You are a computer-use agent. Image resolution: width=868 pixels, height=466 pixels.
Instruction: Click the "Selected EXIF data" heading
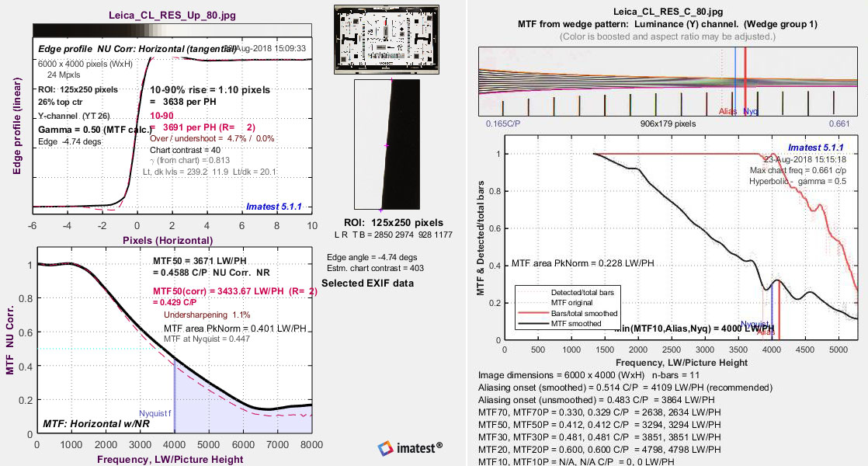click(368, 283)
